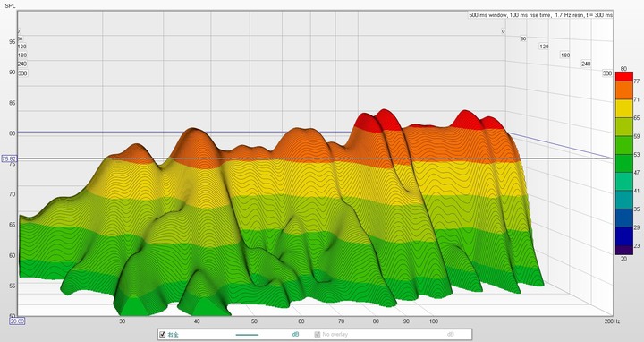
Task: Click the 20.00 frequency start input box
Action: click(x=17, y=321)
